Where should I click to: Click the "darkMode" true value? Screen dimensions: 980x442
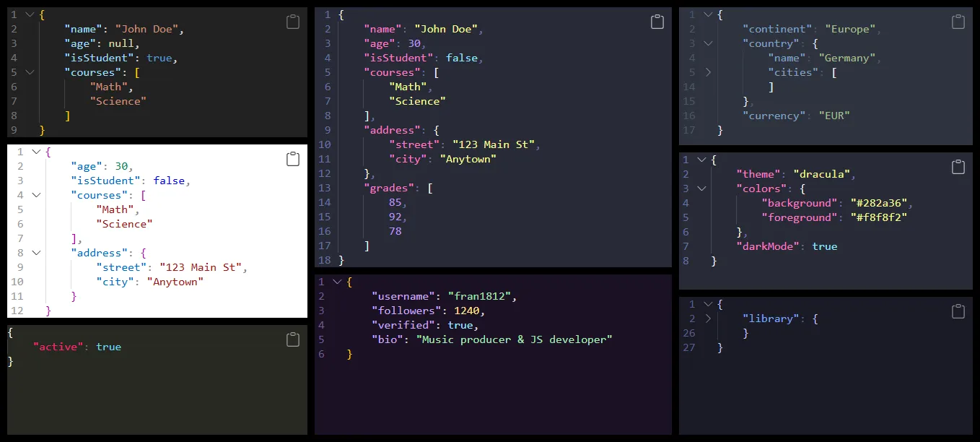pos(824,246)
